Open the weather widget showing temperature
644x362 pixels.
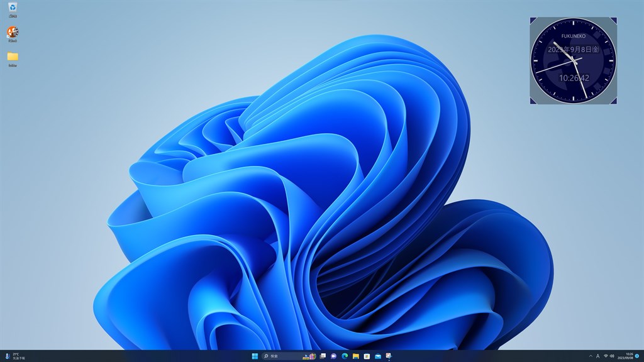click(15, 356)
